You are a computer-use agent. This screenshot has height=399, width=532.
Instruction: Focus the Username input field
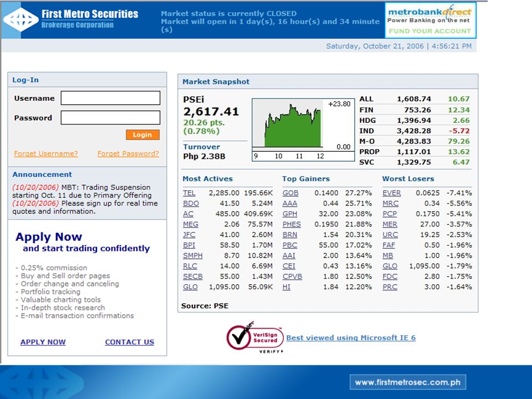tap(110, 98)
